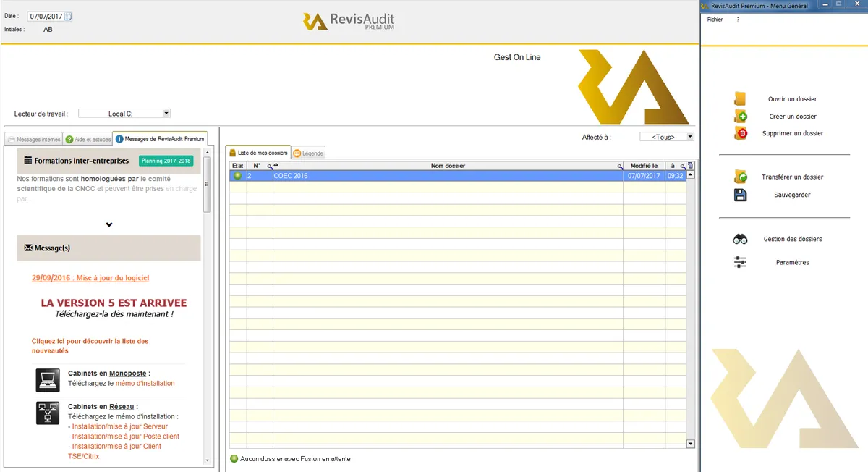Click the search icon in the Nom dossier header
The image size is (868, 472).
[x=620, y=166]
